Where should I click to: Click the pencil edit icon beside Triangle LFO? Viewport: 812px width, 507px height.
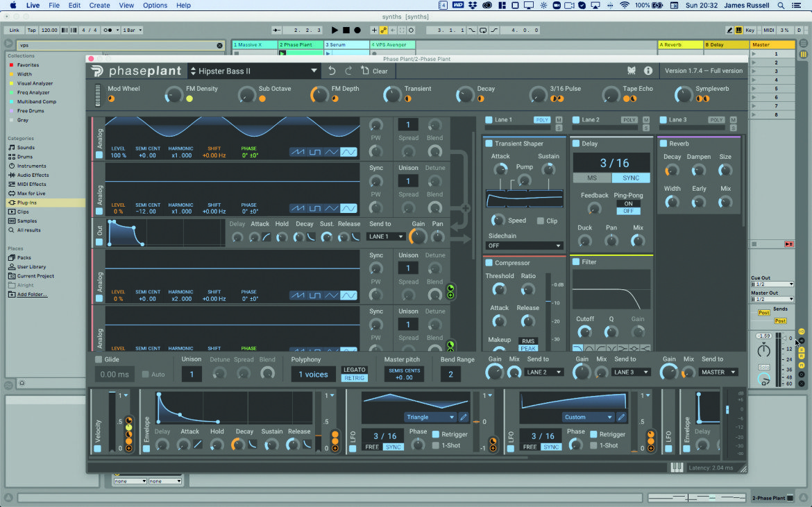[464, 417]
